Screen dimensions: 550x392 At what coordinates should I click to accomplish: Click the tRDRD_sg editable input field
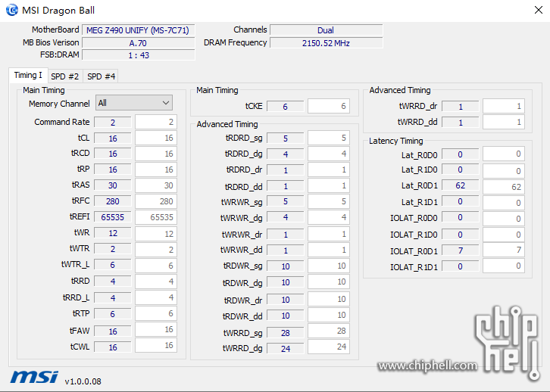(x=329, y=138)
